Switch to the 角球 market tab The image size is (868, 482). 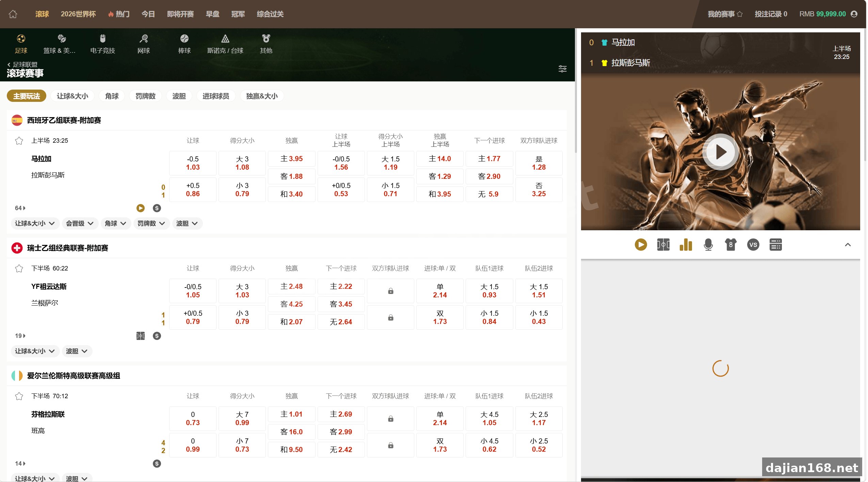[x=112, y=96]
